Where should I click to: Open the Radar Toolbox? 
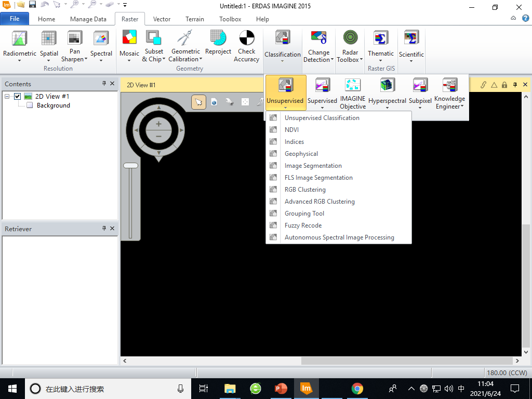349,44
